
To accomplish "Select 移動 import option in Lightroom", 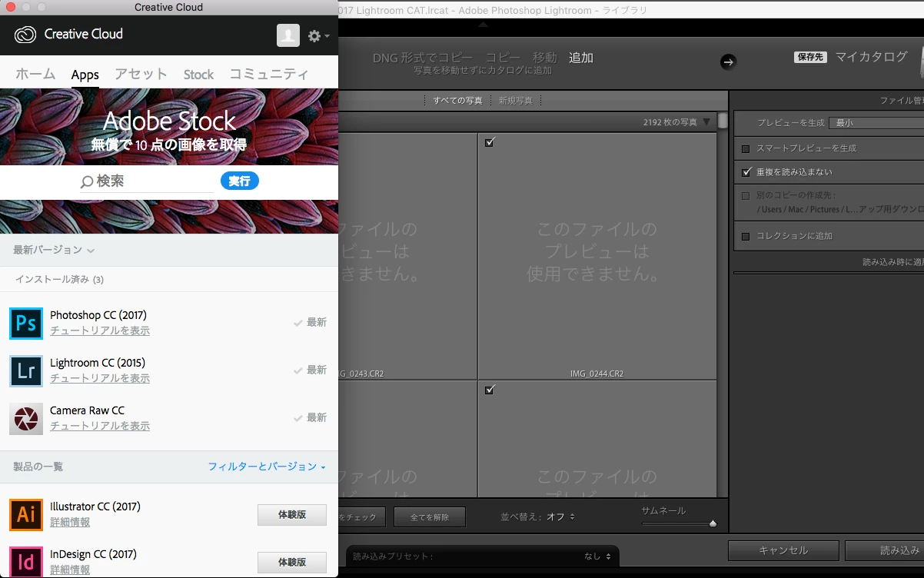I will pos(545,58).
